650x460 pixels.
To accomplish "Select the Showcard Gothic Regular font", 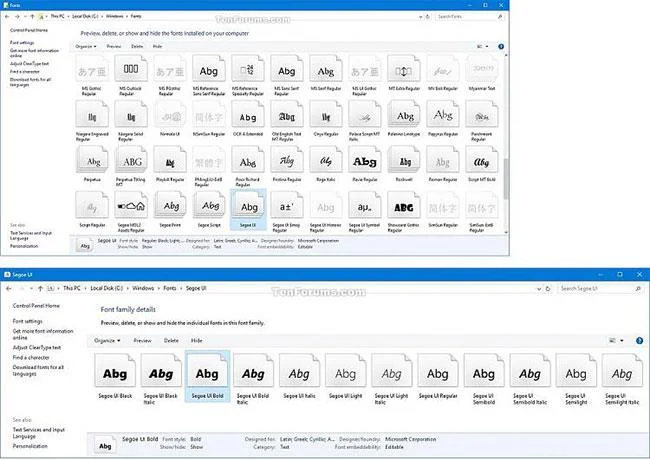I will pos(404,206).
